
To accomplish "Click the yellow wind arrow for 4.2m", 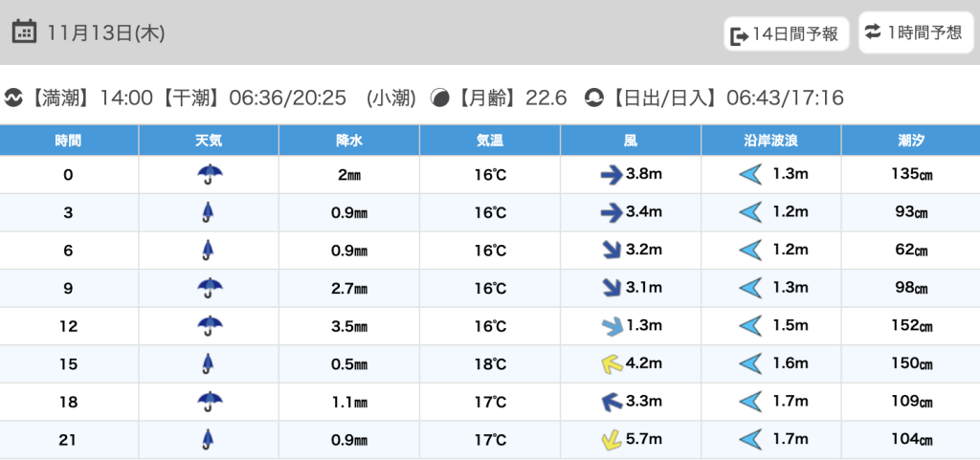I will pyautogui.click(x=611, y=363).
